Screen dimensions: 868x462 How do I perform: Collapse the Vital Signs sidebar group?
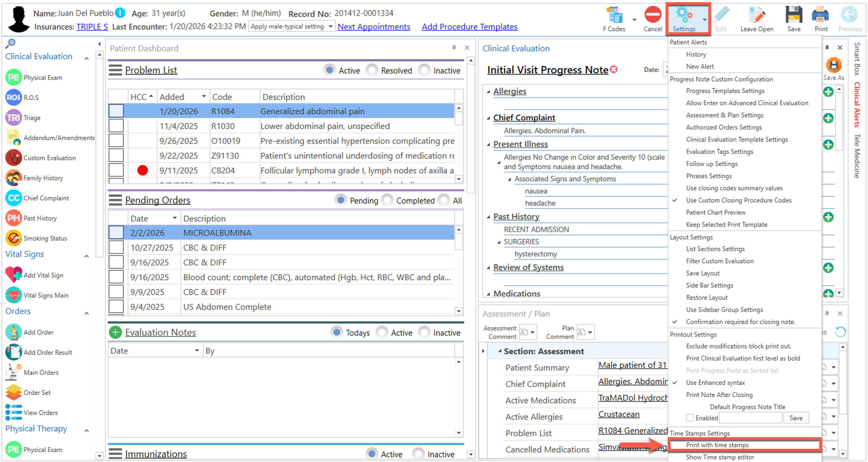[87, 256]
